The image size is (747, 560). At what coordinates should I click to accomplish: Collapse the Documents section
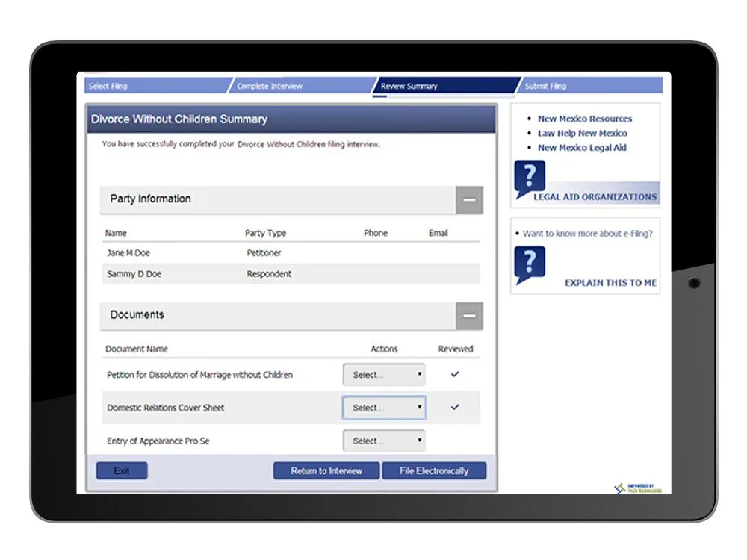(469, 316)
